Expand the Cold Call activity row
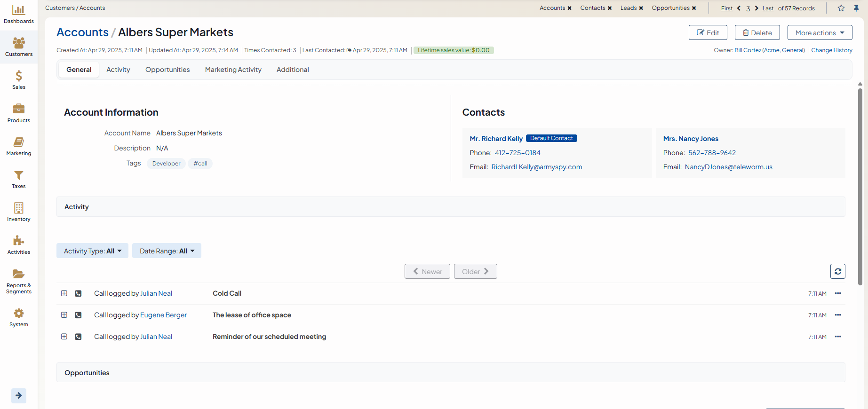 64,293
